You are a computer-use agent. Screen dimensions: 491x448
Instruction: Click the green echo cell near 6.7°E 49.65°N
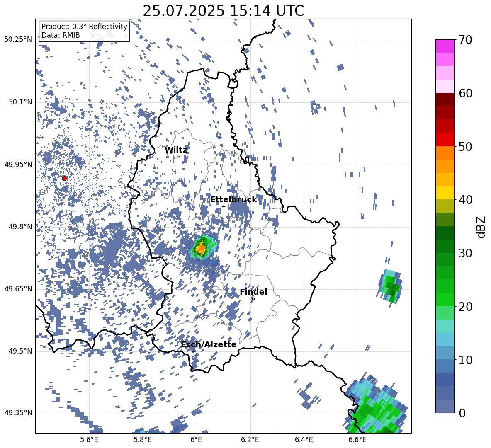click(389, 286)
